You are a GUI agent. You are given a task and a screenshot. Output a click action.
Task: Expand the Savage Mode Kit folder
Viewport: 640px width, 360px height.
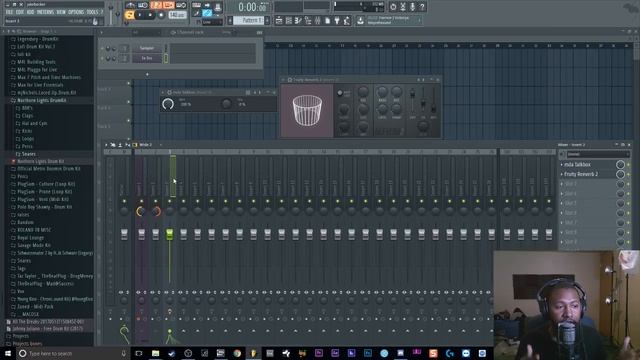(34, 245)
